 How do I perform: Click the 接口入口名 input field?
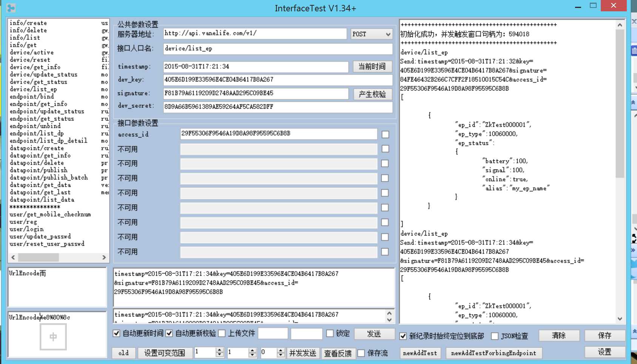click(x=278, y=49)
